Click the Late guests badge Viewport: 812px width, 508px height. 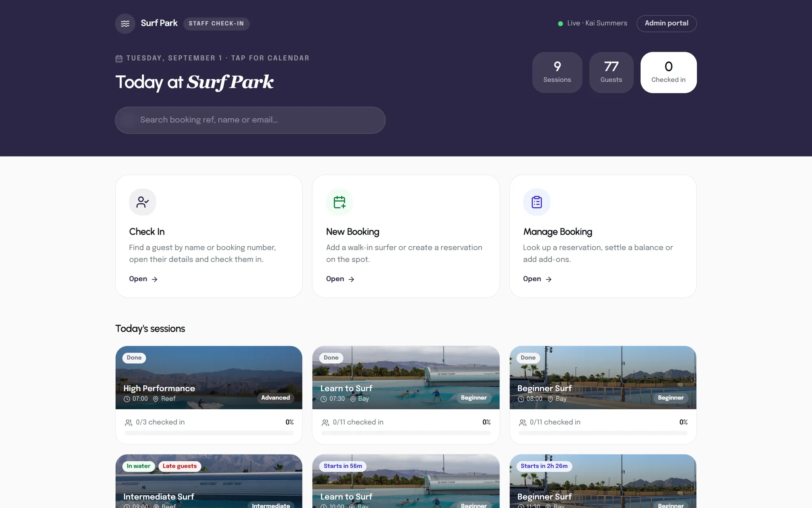click(179, 466)
